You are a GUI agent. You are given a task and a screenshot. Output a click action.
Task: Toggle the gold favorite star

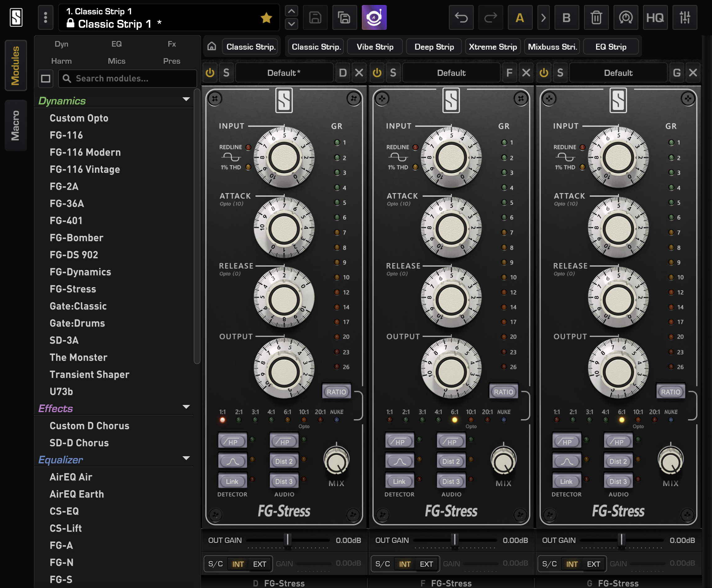click(267, 18)
